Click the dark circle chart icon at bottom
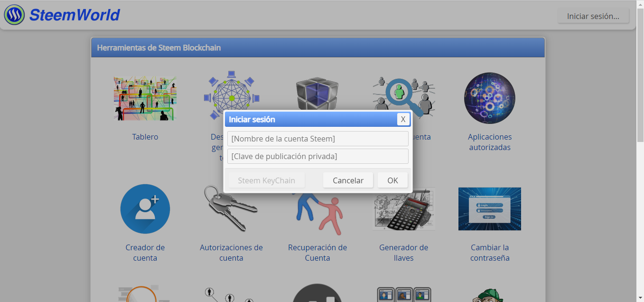644x302 pixels. coord(317,293)
